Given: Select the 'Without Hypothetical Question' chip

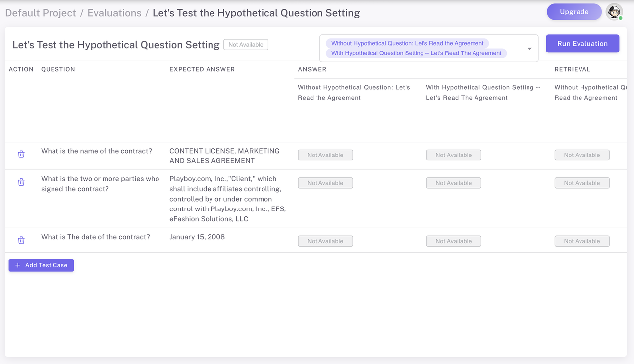Looking at the screenshot, I should 407,43.
